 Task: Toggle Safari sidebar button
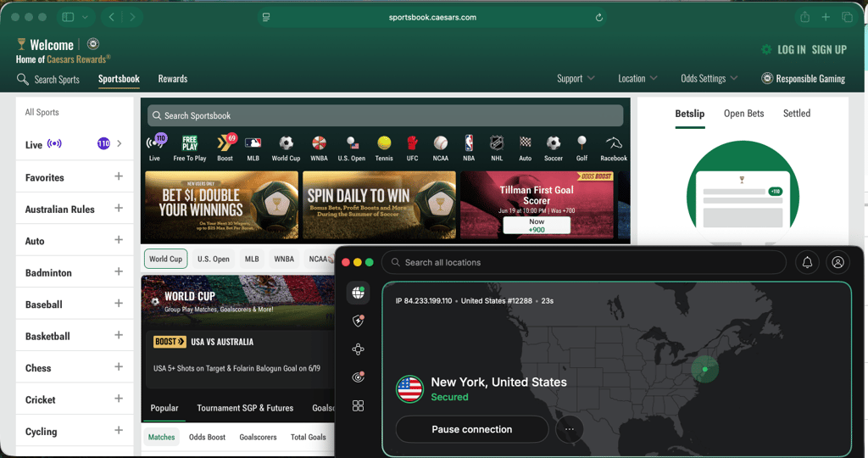(68, 17)
